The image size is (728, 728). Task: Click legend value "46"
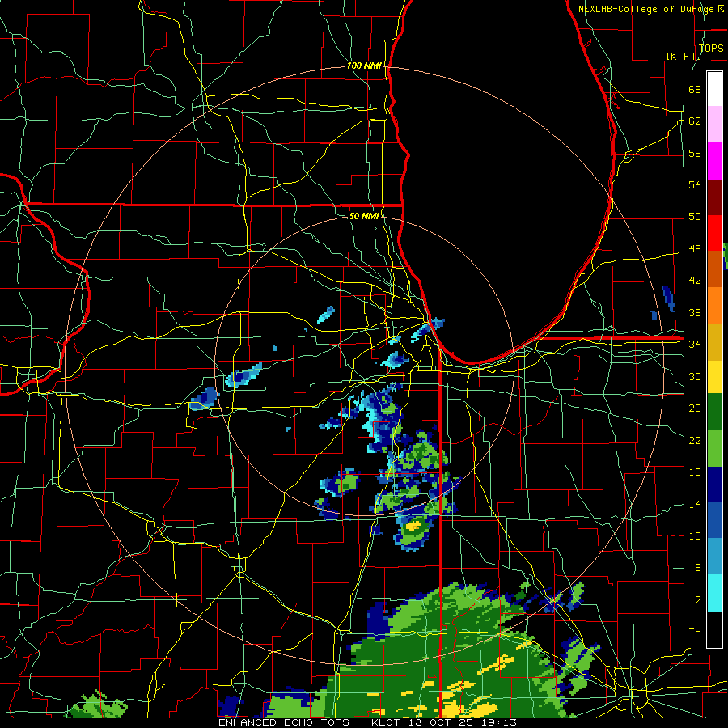(x=695, y=249)
